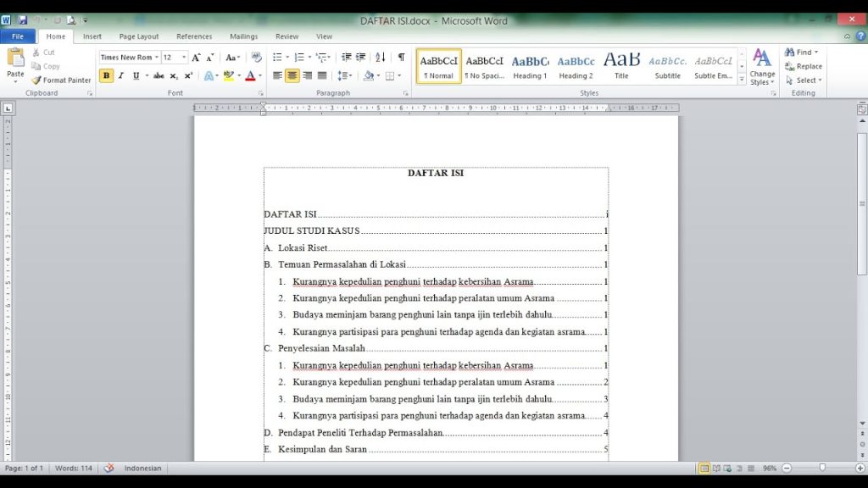
Task: Open multilevel list options
Action: [323, 57]
